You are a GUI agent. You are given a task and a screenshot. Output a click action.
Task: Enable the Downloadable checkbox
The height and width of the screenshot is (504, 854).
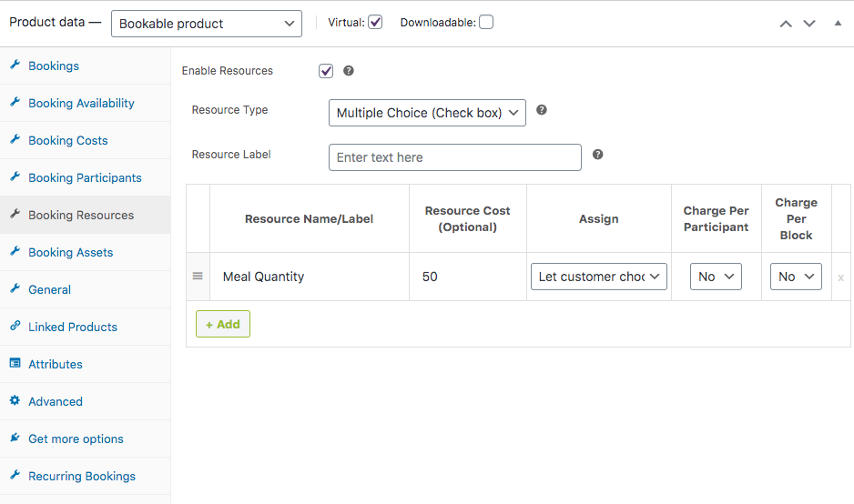click(x=486, y=23)
